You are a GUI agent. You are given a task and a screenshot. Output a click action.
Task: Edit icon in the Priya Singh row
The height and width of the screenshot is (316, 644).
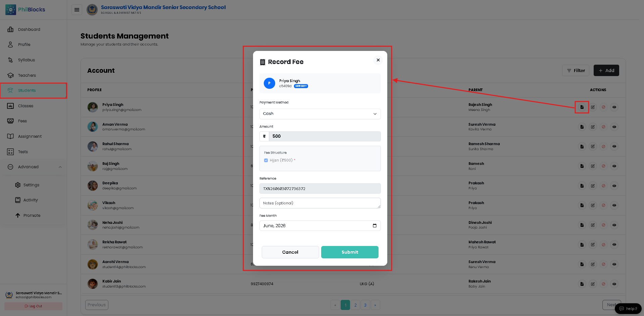coord(593,107)
